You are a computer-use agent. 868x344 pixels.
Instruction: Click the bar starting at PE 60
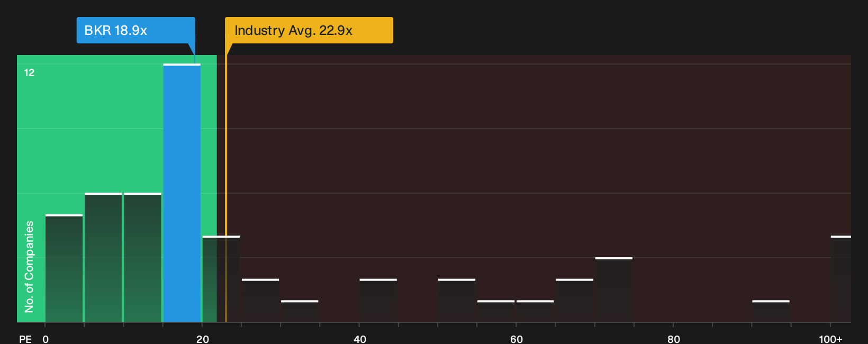(x=535, y=311)
